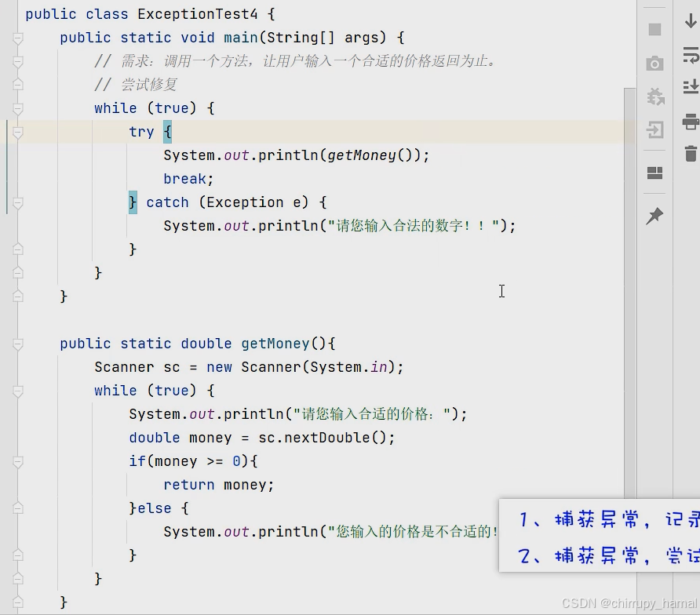Screen dimensions: 700x615
Task: Select the attach debugger bug icon
Action: point(654,96)
